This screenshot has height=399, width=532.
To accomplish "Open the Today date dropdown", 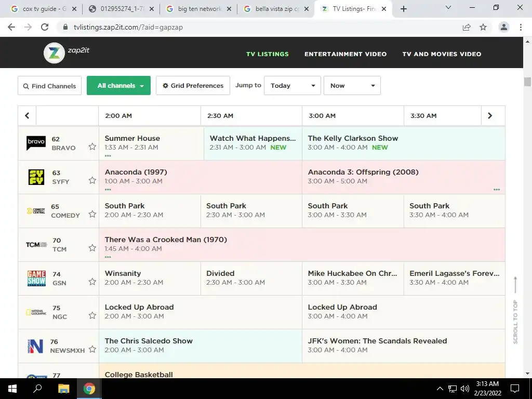I will pyautogui.click(x=292, y=86).
